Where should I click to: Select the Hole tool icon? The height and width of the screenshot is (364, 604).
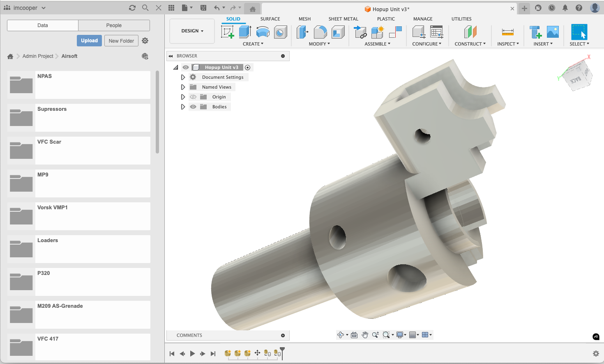point(280,32)
